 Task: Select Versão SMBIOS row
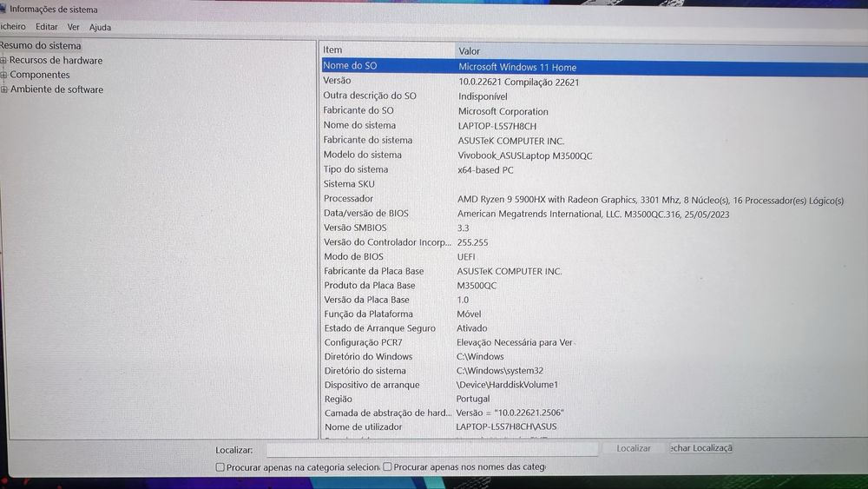(x=595, y=228)
